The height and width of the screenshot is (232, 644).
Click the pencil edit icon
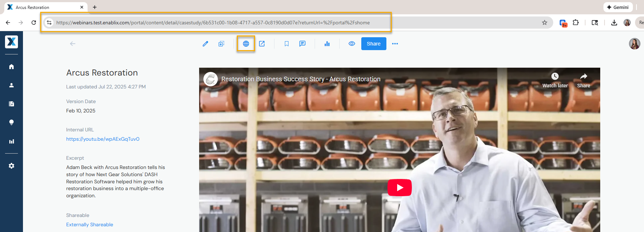(205, 44)
